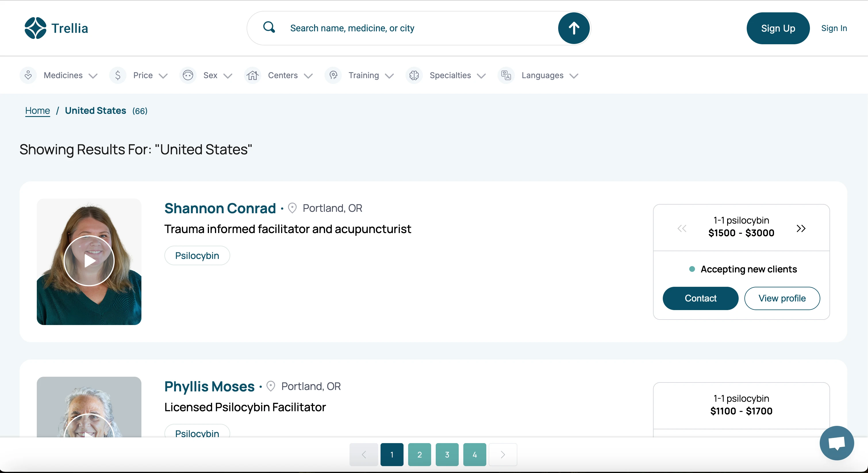Viewport: 868px width, 473px height.
Task: Expand the Specialties dropdown chevron
Action: tap(481, 76)
